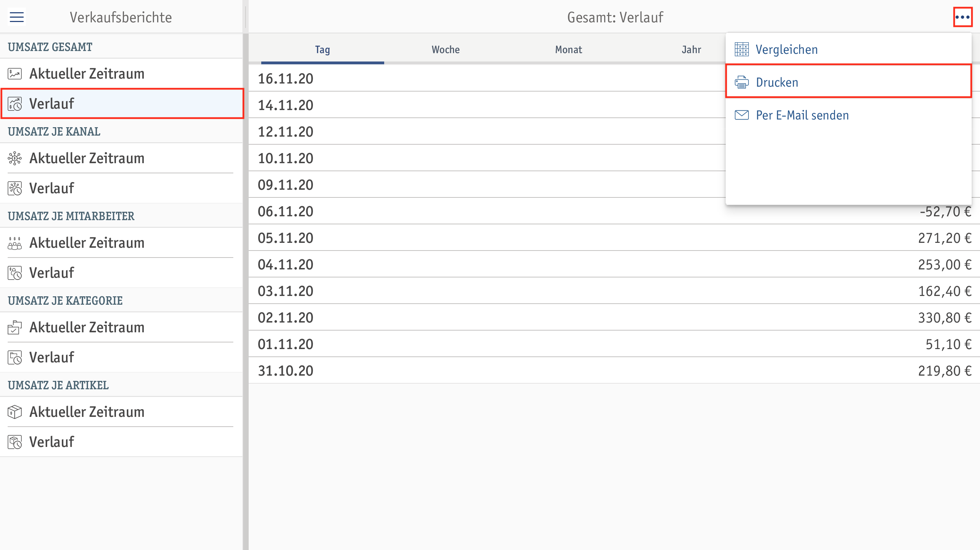Choose Per E-Mail senden from the menu

(x=848, y=115)
